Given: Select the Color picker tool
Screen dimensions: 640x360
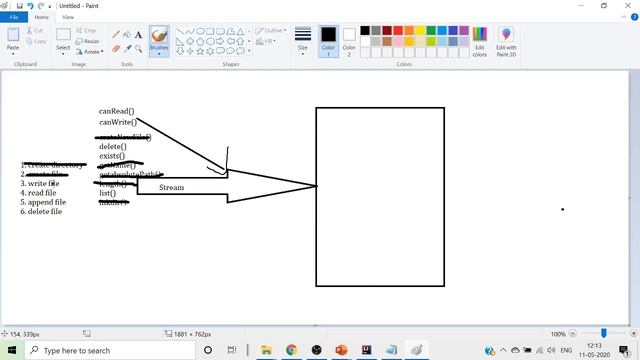Looking at the screenshot, I should (127, 49).
